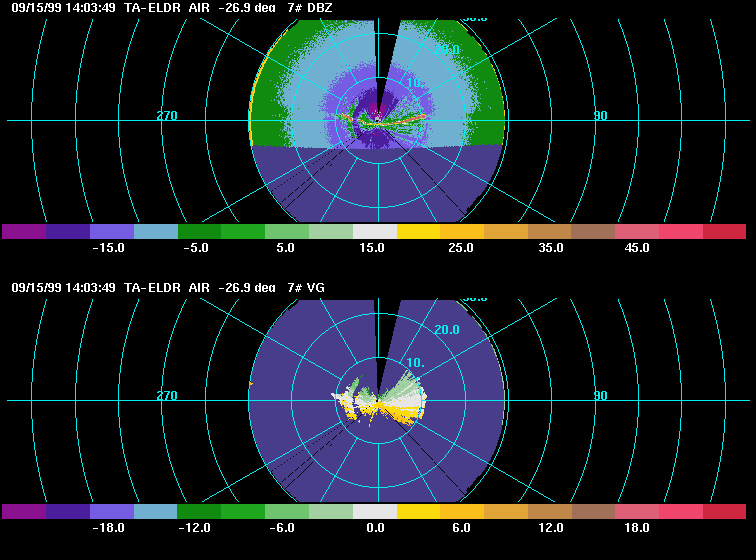
Task: Click the 45.0 scale label under DBZ bar
Action: pos(637,248)
